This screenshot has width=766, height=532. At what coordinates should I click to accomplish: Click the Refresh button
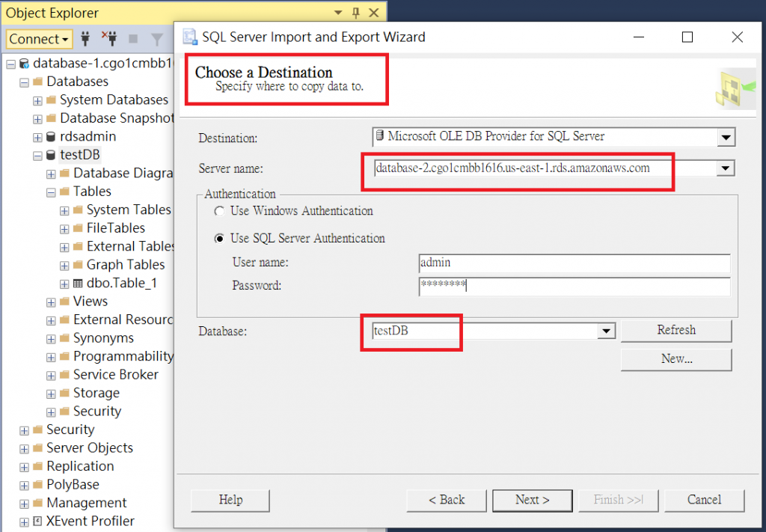tap(676, 331)
